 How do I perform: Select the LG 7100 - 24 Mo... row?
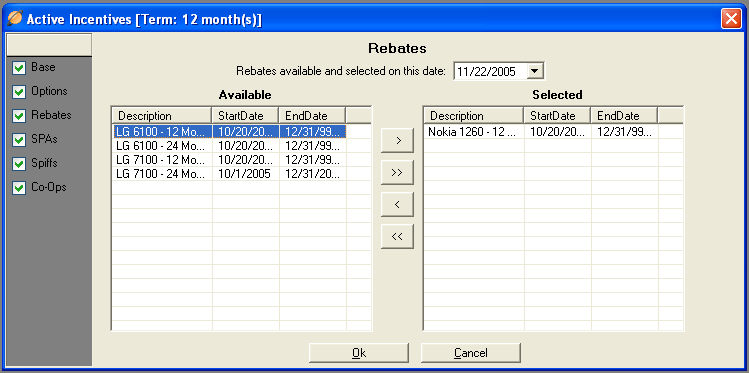(x=230, y=173)
